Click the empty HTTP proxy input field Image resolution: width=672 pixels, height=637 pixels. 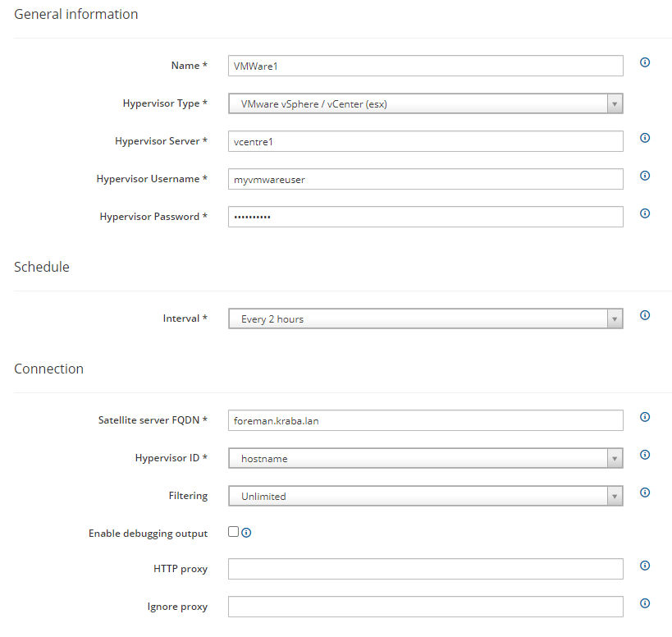coord(426,569)
